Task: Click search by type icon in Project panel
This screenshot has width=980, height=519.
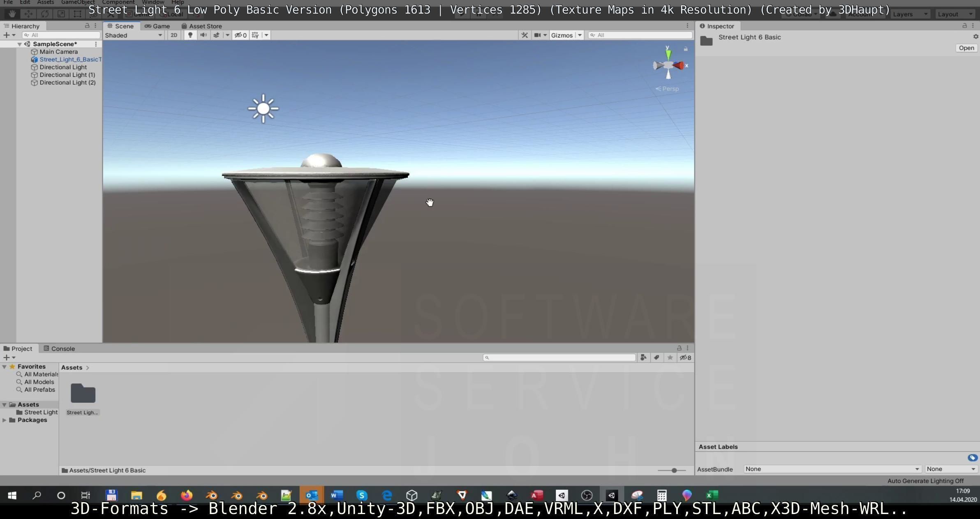Action: pos(643,358)
